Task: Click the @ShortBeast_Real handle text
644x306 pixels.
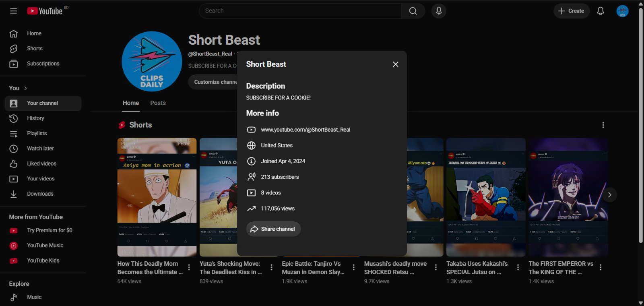Action: click(210, 54)
